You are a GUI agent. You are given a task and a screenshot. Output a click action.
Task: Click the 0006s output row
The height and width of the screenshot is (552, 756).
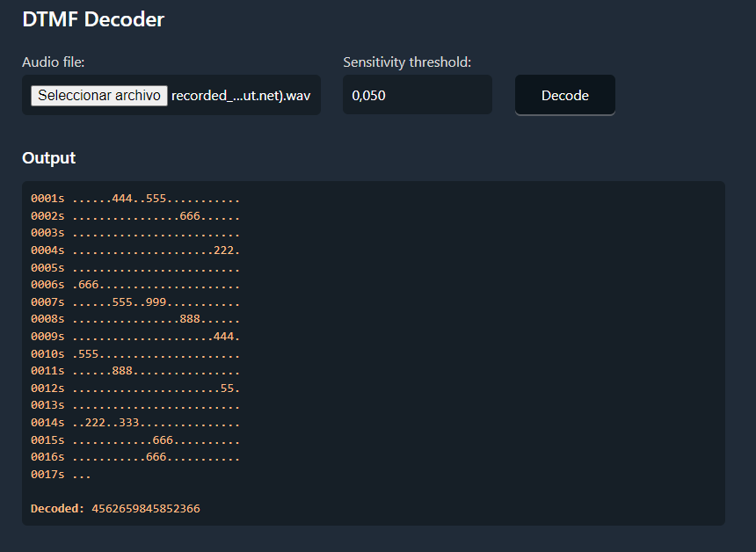(x=135, y=285)
